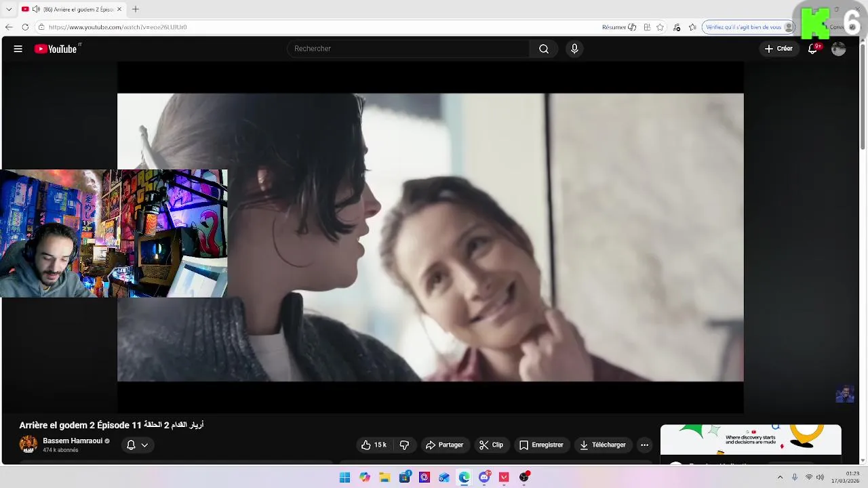The image size is (868, 488).
Task: Open a new browser tab
Action: 136,9
